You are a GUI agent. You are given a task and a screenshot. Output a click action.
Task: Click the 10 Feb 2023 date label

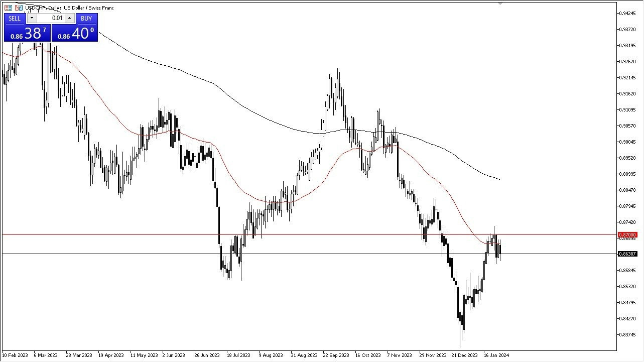point(16,355)
